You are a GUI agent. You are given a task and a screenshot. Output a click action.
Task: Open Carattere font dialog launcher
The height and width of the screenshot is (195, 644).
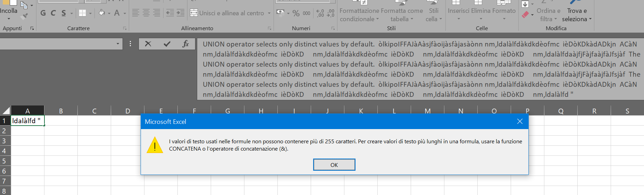(125, 28)
